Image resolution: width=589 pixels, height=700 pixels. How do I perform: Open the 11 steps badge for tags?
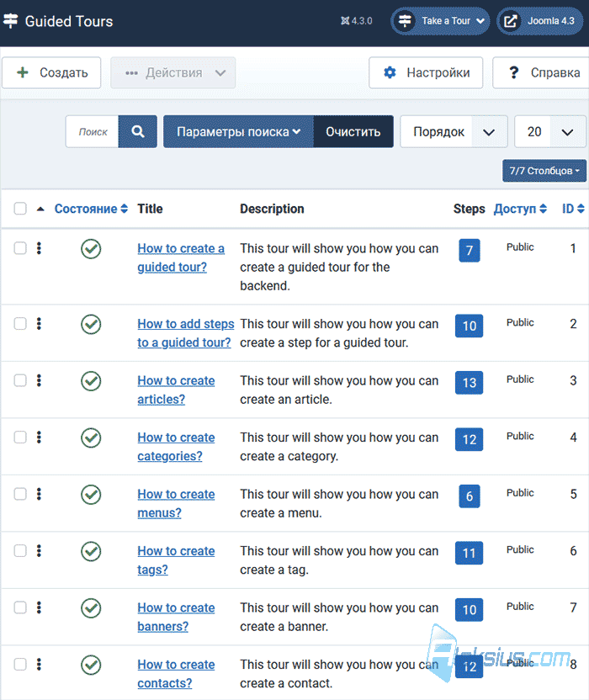click(x=469, y=553)
